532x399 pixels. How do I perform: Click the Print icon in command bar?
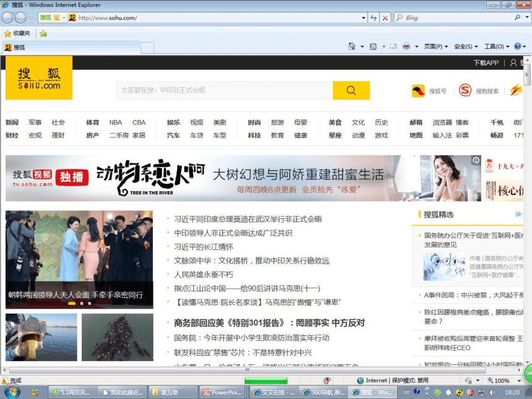406,46
